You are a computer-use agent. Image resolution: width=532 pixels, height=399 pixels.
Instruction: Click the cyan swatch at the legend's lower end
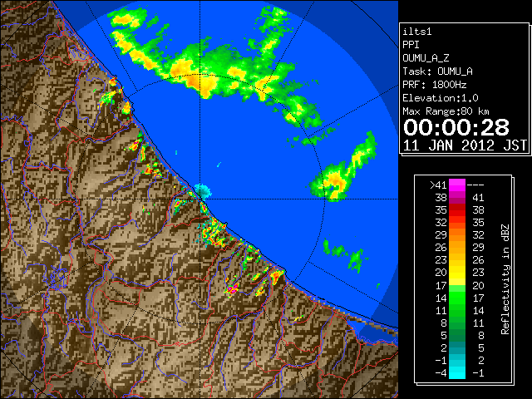click(x=457, y=372)
